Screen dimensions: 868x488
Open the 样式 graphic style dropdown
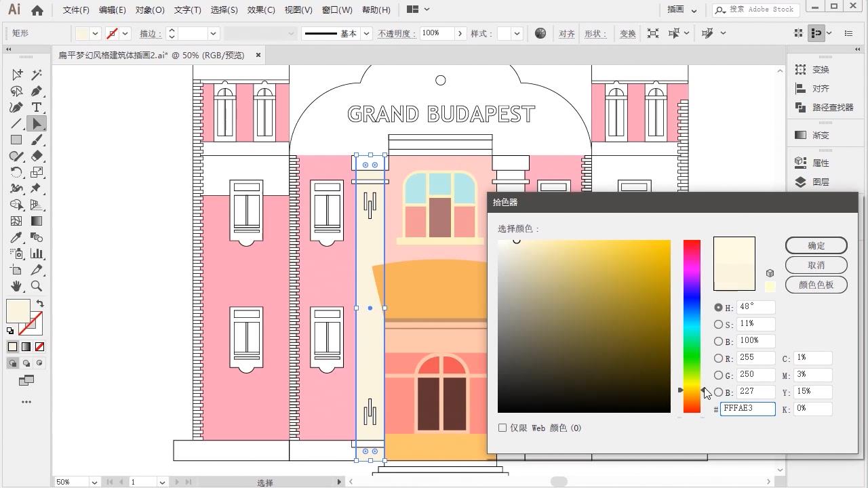pyautogui.click(x=517, y=33)
